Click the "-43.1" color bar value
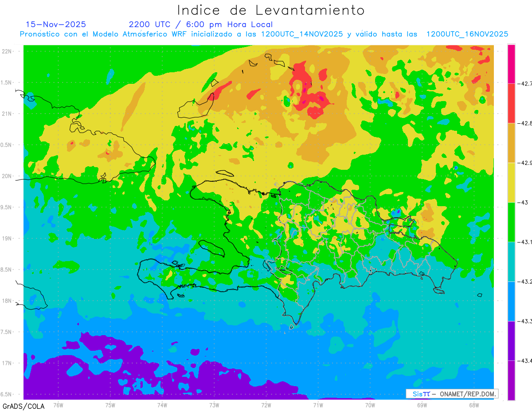 click(524, 242)
